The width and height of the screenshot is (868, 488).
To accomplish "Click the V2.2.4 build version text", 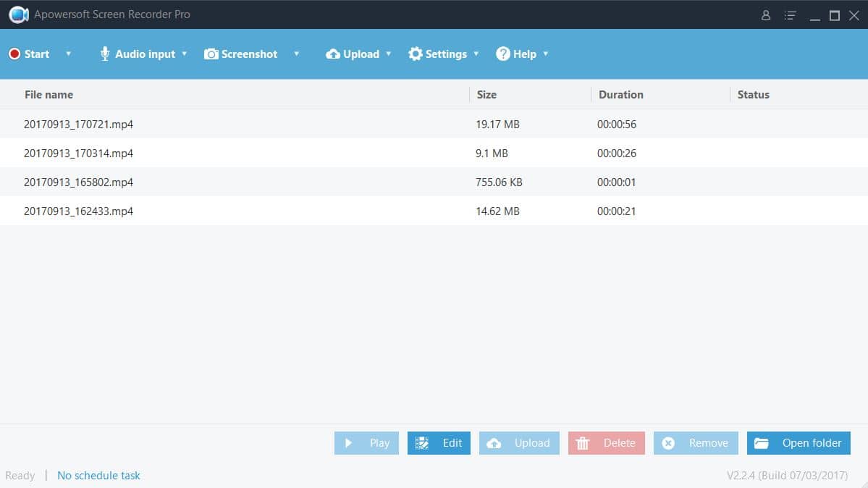I will [x=787, y=475].
